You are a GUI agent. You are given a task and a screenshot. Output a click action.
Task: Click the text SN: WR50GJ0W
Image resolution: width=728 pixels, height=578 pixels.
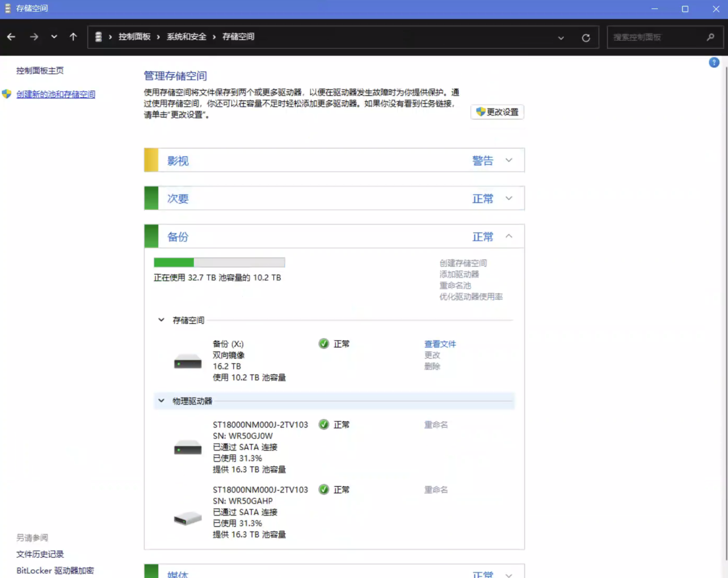(243, 436)
